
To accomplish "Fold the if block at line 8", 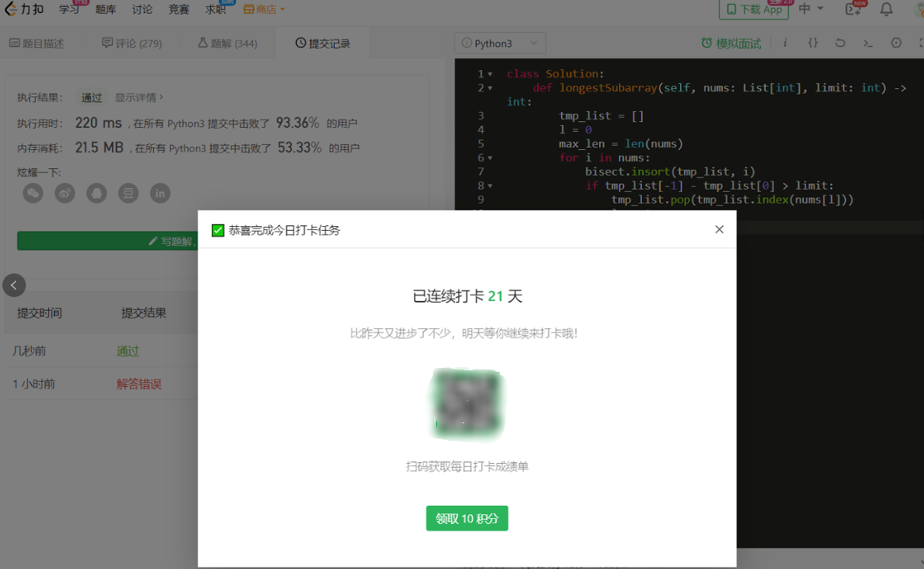I will 490,186.
